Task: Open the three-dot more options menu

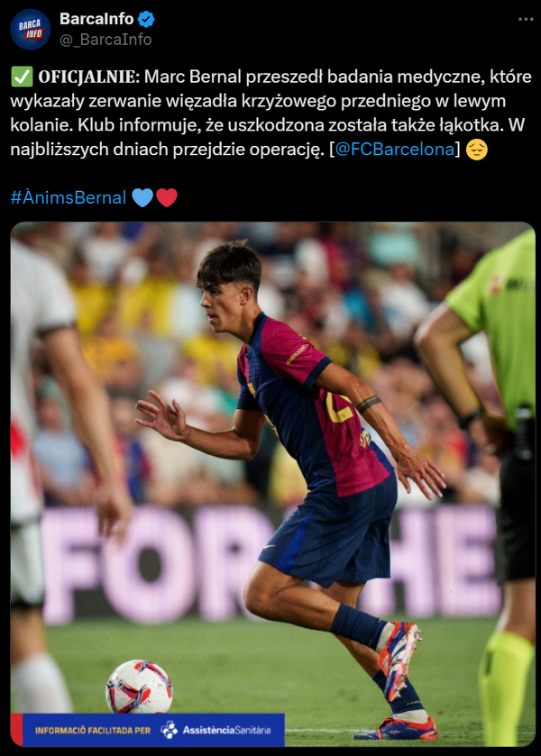Action: (x=526, y=19)
